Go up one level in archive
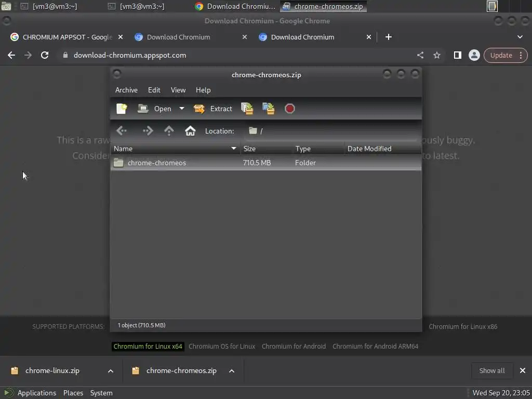The width and height of the screenshot is (532, 399). pyautogui.click(x=169, y=130)
